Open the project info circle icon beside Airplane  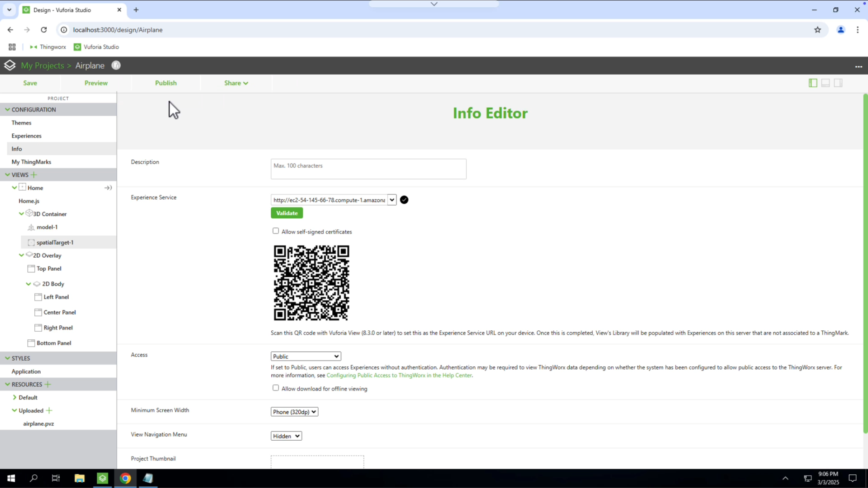(116, 66)
